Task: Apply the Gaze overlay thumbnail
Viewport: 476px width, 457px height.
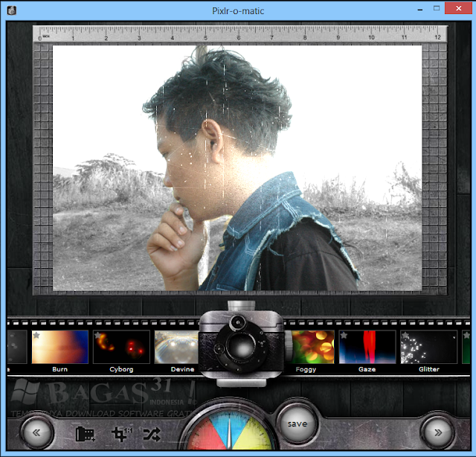Action: click(x=367, y=347)
